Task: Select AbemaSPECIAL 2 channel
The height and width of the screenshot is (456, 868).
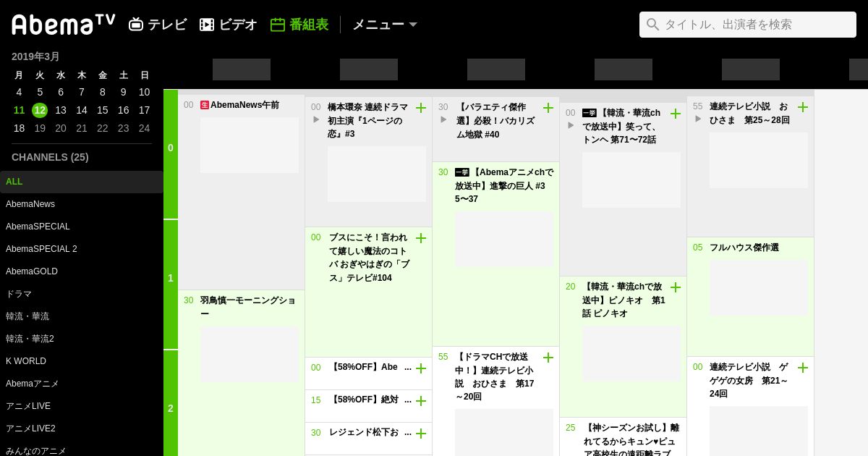Action: (82, 249)
